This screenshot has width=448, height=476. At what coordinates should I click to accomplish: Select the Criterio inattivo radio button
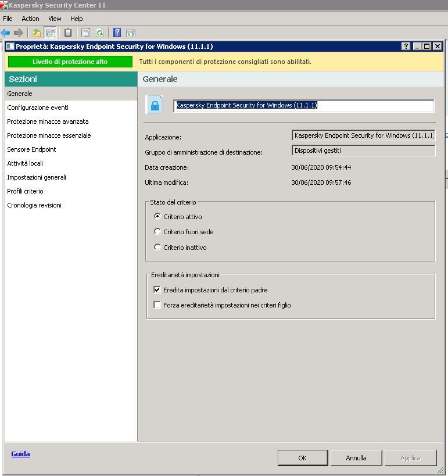[x=157, y=247]
